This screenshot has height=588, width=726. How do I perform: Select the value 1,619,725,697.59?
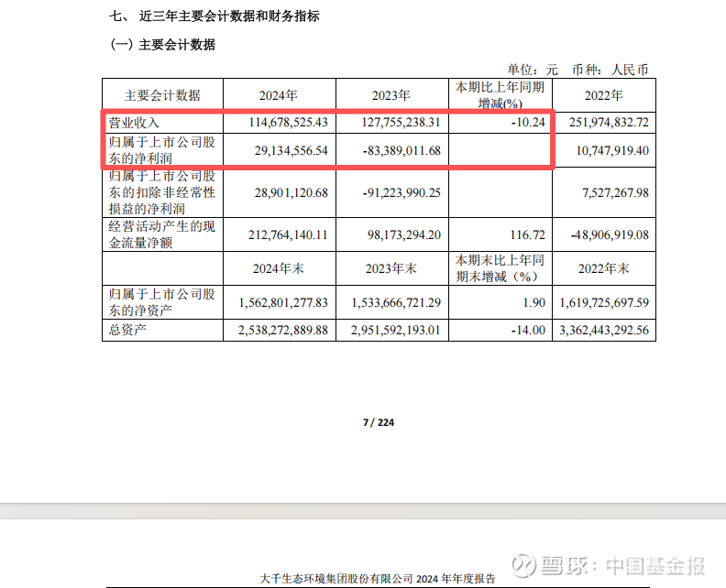tap(605, 302)
